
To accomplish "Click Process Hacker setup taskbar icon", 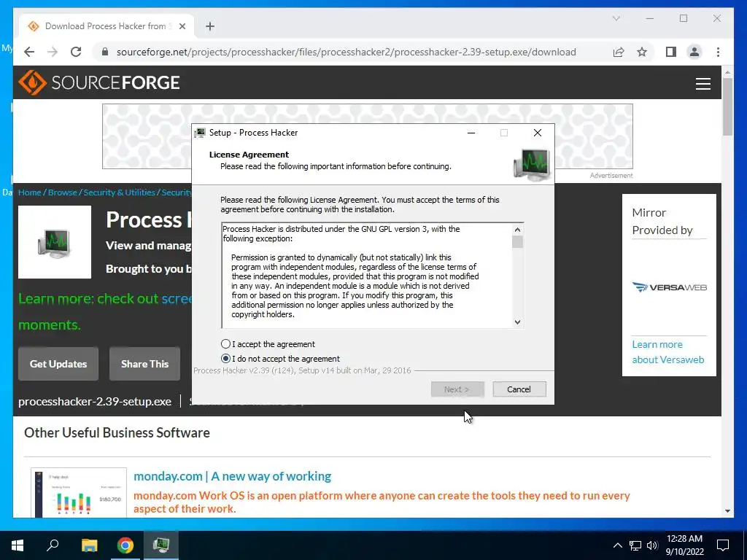I will point(161,545).
